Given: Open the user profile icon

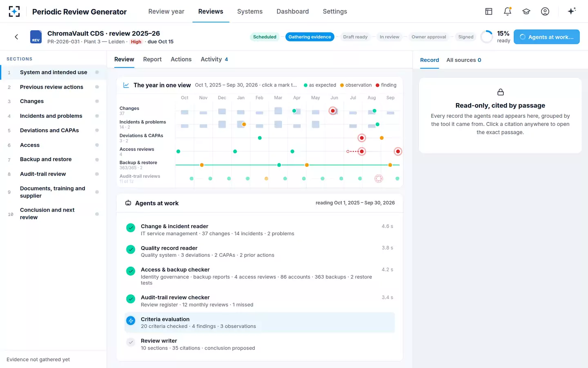Looking at the screenshot, I should [x=545, y=11].
